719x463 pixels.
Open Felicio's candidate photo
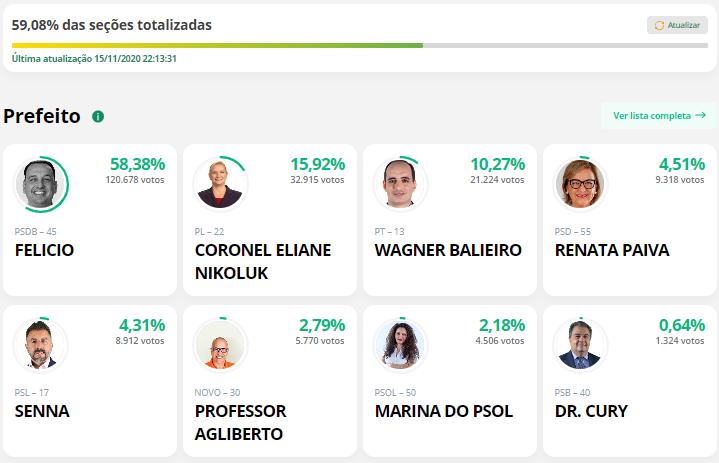click(40, 184)
